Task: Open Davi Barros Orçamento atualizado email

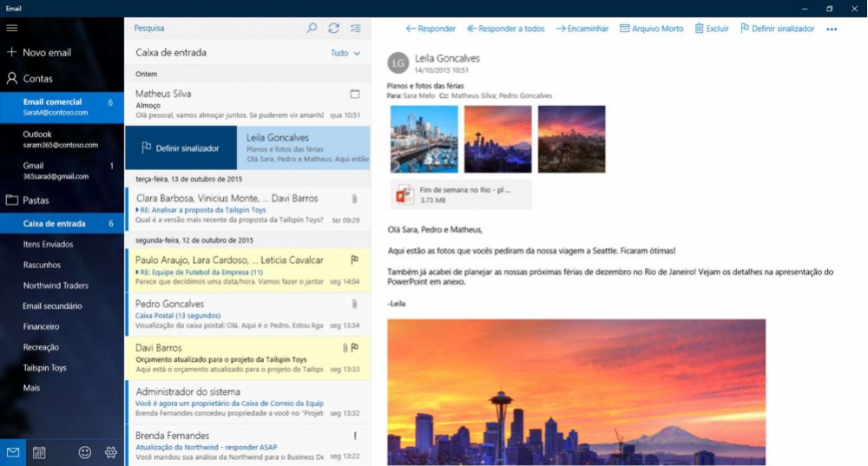Action: tap(248, 358)
